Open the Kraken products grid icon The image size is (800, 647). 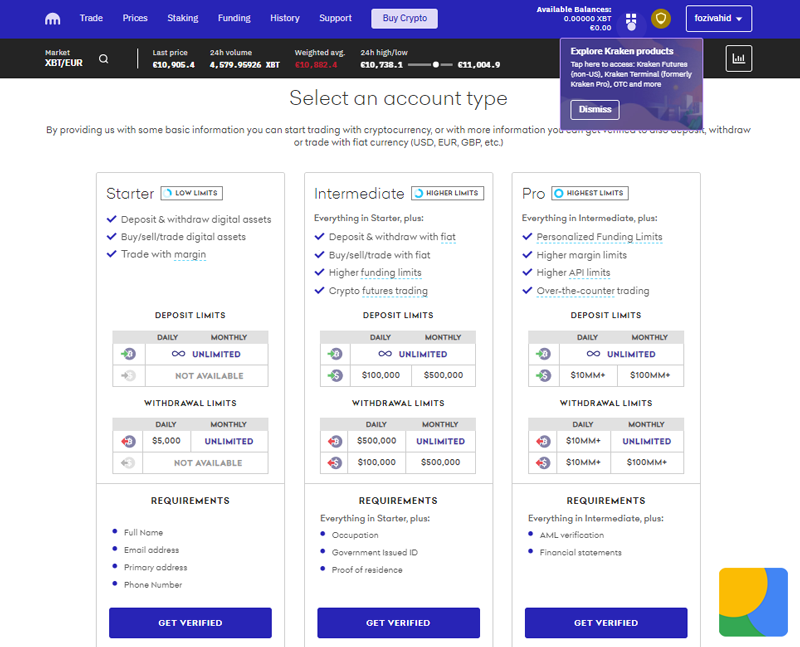631,22
